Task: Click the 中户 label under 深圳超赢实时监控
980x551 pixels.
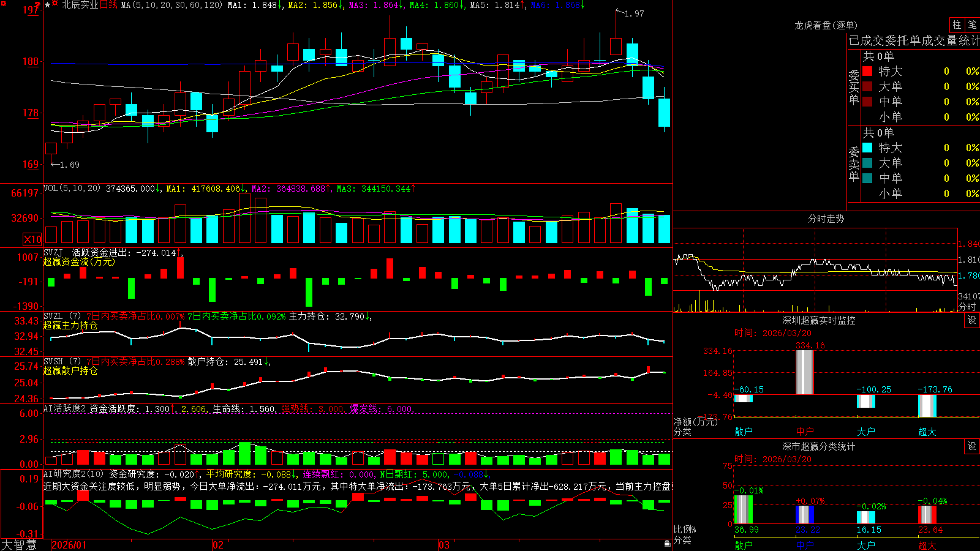Action: tap(805, 432)
